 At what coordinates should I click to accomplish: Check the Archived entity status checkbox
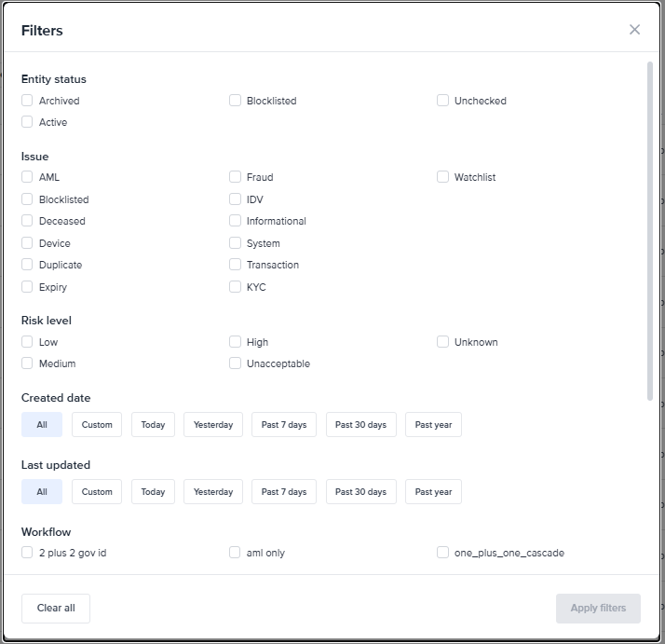28,101
